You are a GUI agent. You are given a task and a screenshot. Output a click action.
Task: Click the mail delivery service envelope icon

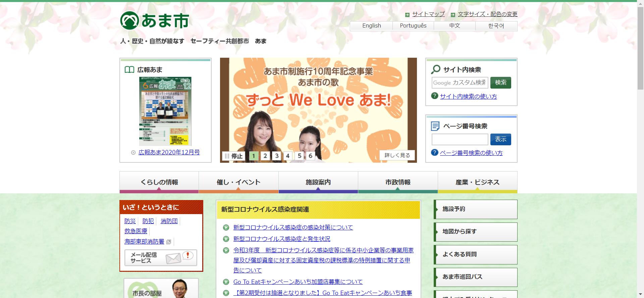click(x=173, y=258)
